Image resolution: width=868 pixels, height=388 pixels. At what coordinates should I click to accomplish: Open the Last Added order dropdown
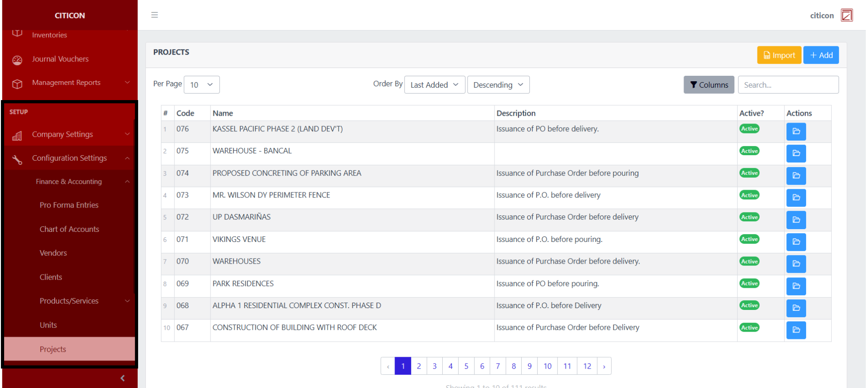click(434, 85)
